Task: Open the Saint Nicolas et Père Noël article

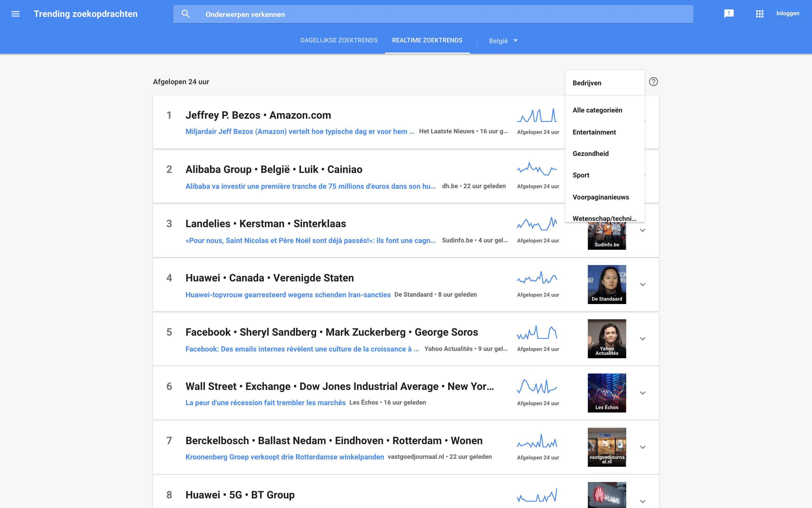Action: click(311, 240)
